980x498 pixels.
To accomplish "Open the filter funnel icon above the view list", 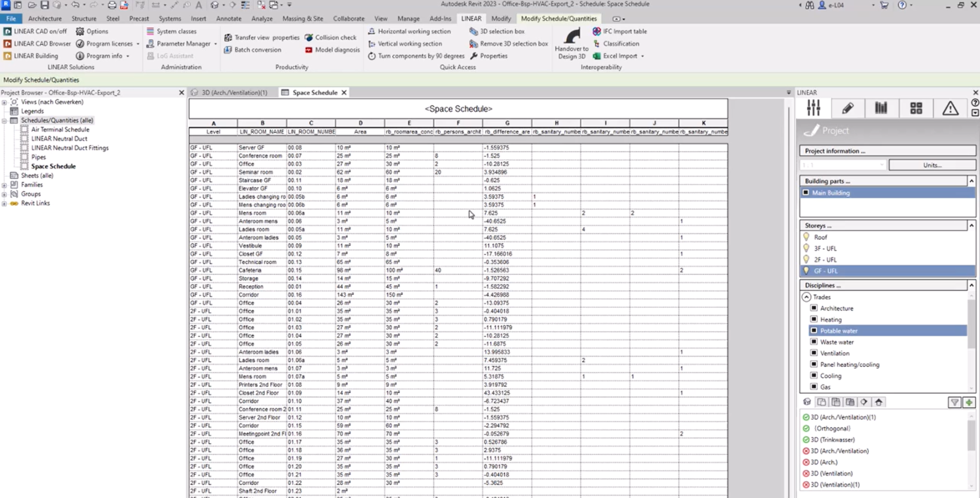I will click(954, 402).
